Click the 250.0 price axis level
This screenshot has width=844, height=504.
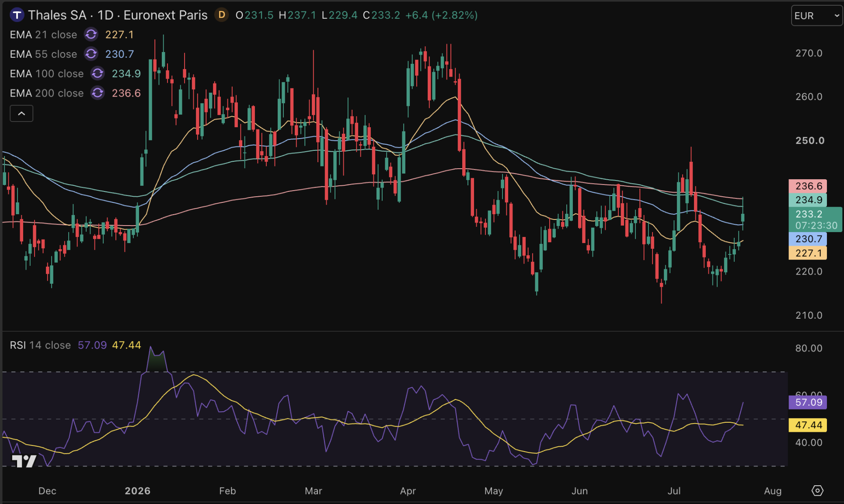[x=809, y=141]
